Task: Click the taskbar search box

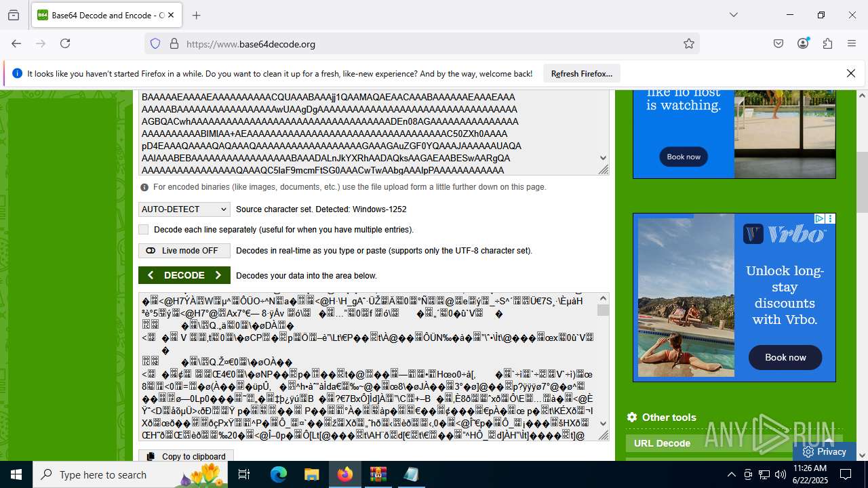Action: [x=130, y=474]
